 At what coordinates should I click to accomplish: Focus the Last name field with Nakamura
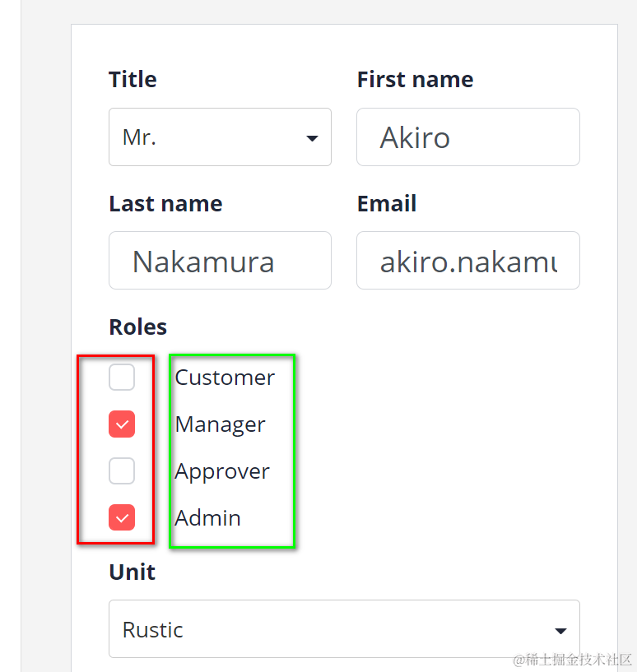(220, 261)
